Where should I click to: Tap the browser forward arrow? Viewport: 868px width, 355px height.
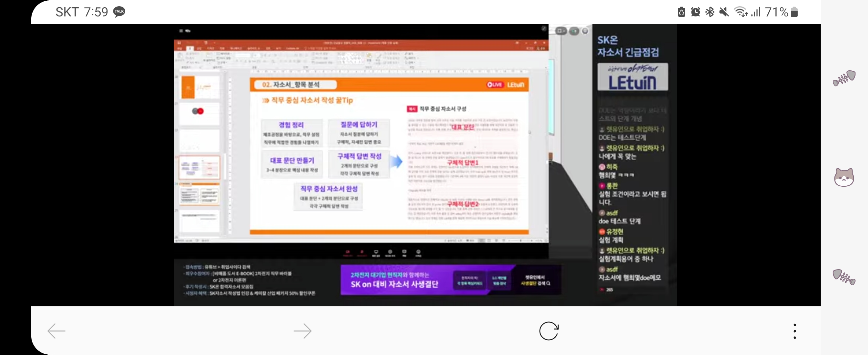(302, 331)
